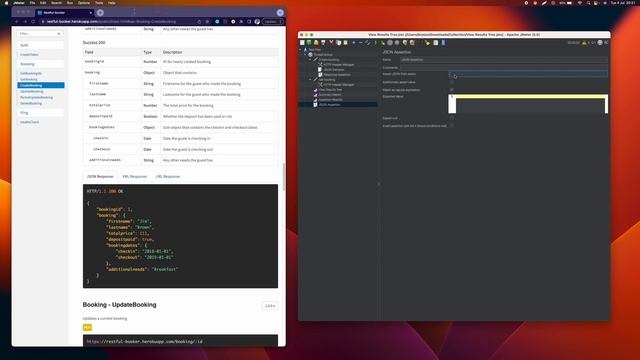Click the browser Update button
This screenshot has width=640, height=360.
tap(273, 22)
